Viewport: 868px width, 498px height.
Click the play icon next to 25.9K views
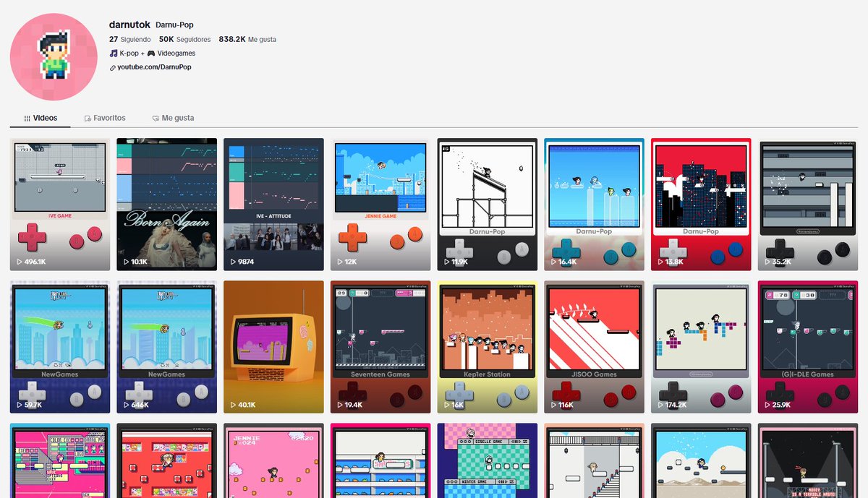pos(768,405)
